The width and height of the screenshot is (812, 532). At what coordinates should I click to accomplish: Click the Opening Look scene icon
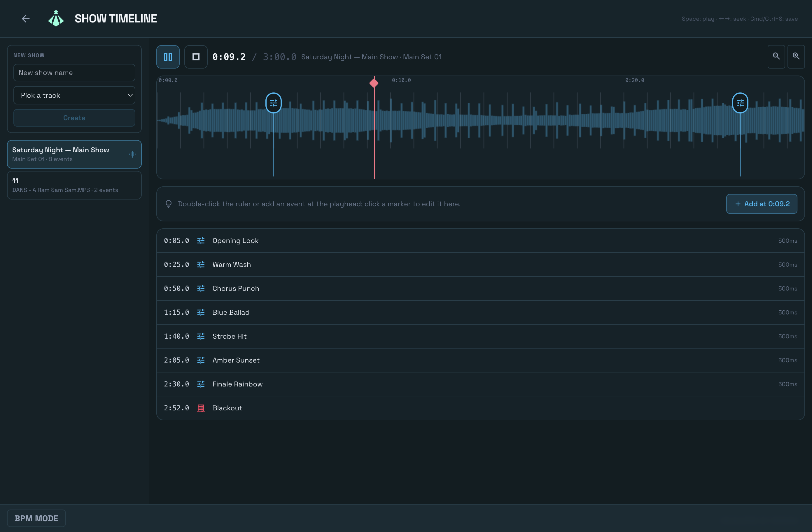pos(201,241)
